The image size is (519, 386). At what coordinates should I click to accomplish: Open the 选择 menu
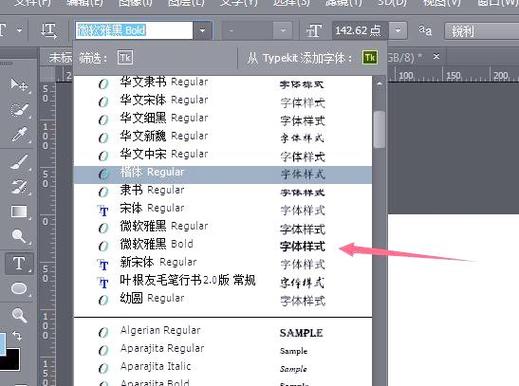coord(292,3)
